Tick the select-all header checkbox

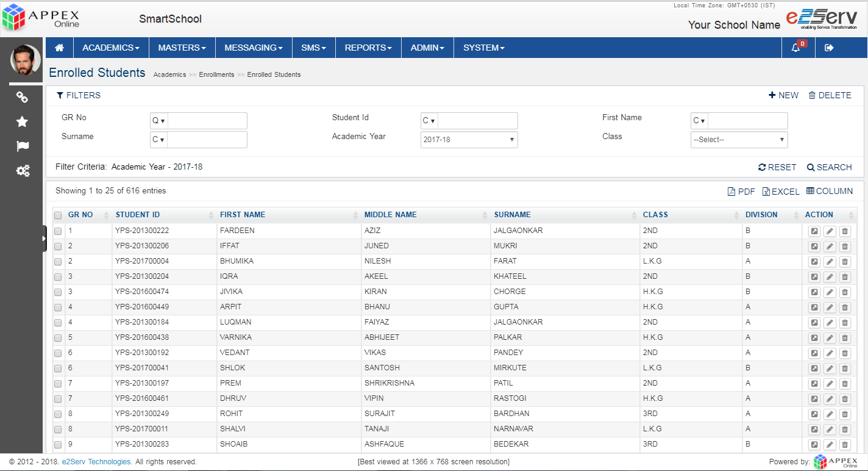coord(58,215)
